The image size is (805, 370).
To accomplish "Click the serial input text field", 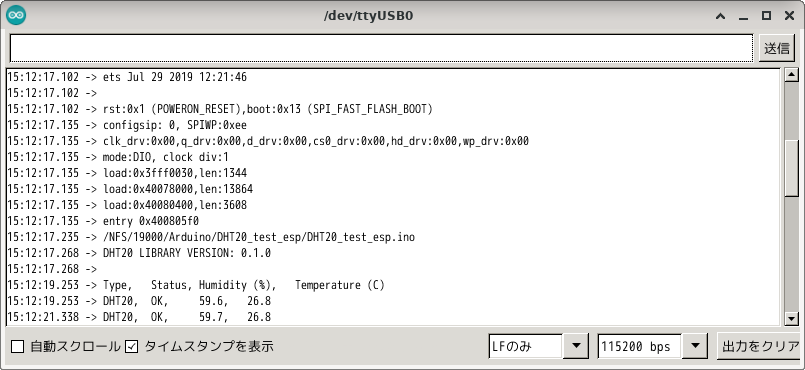I will coord(381,49).
